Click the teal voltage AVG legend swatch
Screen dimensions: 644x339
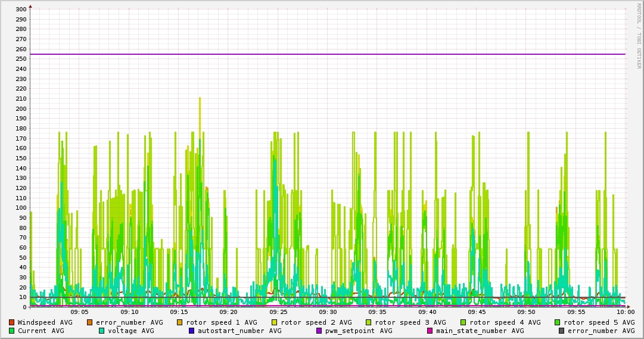(102, 331)
